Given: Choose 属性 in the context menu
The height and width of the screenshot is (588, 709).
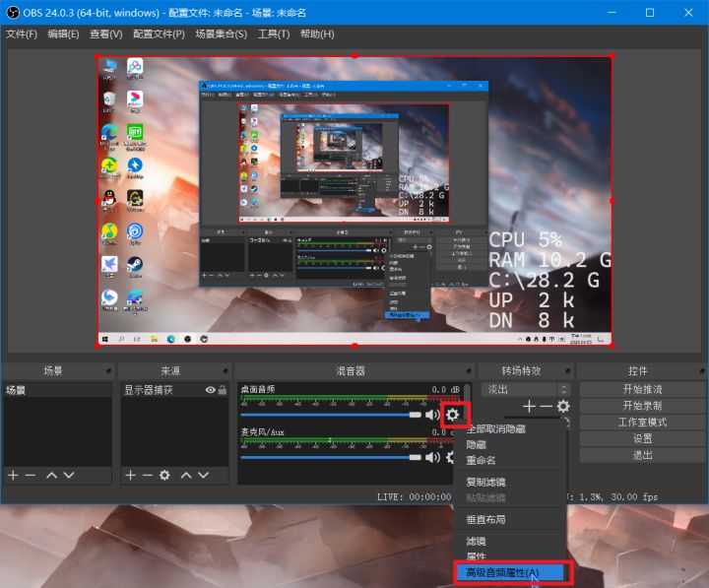Looking at the screenshot, I should pos(510,556).
